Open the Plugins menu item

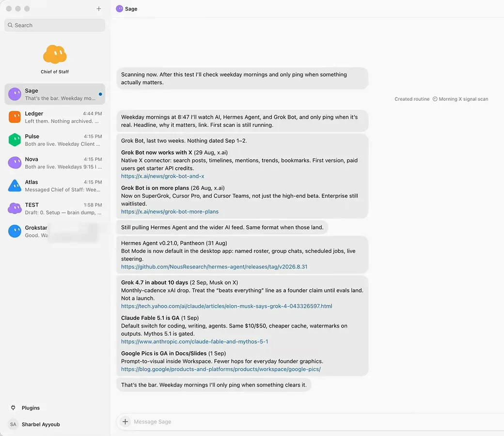click(31, 408)
